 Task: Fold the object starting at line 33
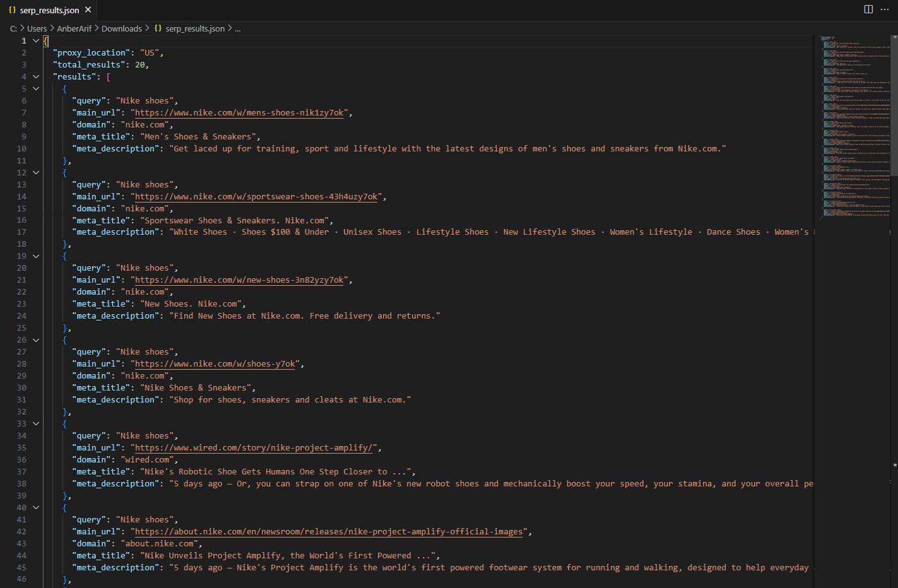[x=36, y=424]
